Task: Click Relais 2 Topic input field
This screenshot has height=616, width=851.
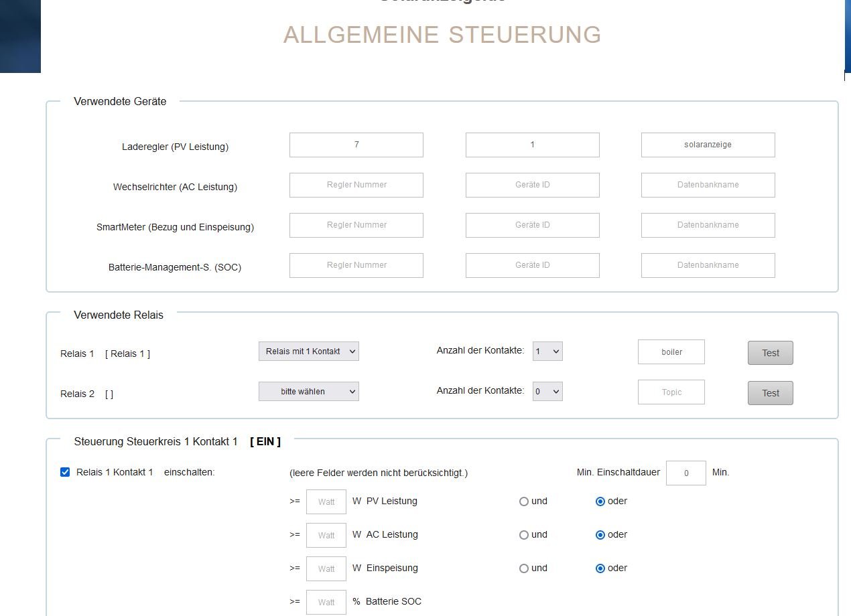Action: coord(671,392)
